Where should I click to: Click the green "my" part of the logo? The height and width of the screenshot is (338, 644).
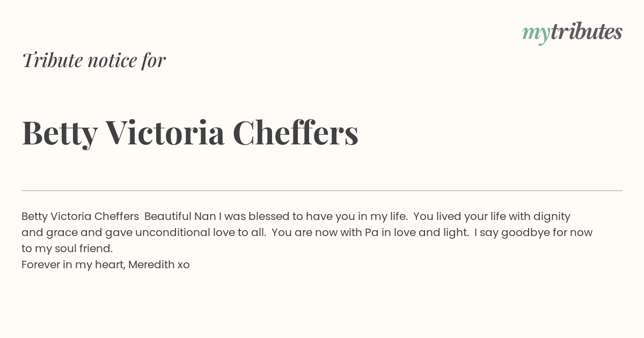(x=536, y=33)
